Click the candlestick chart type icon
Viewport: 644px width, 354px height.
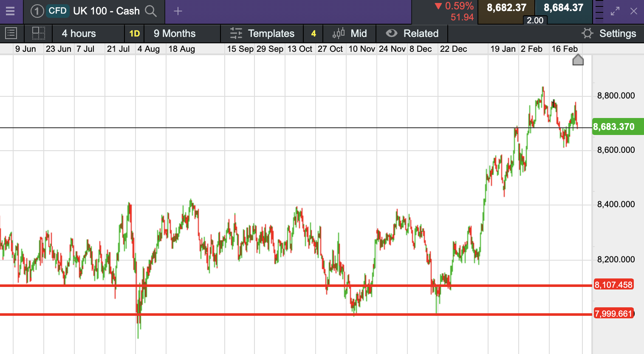[x=339, y=33]
